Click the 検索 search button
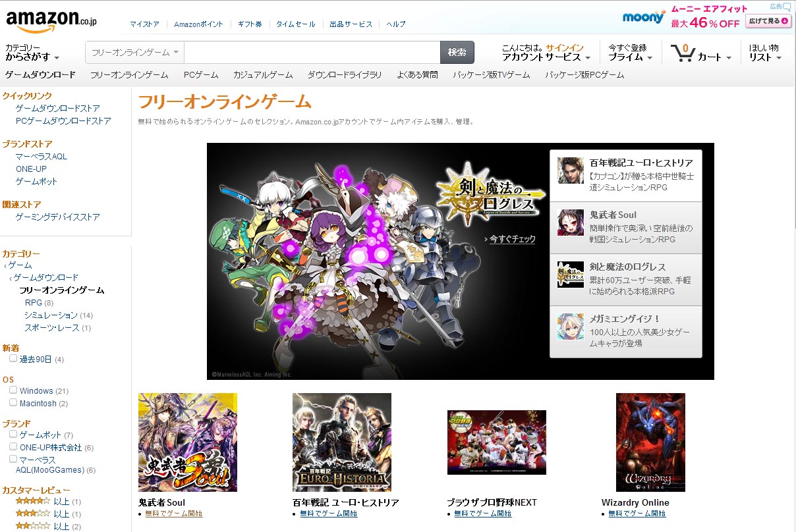 click(457, 52)
